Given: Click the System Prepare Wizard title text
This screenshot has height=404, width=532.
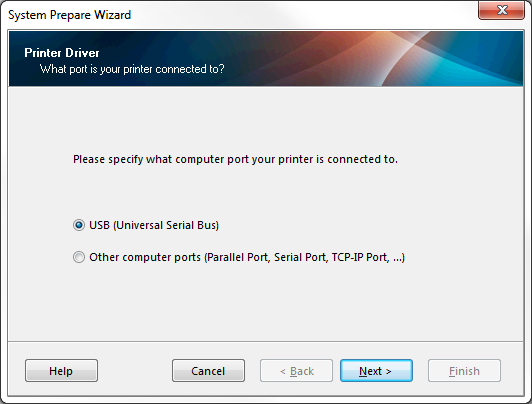Looking at the screenshot, I should coord(70,15).
